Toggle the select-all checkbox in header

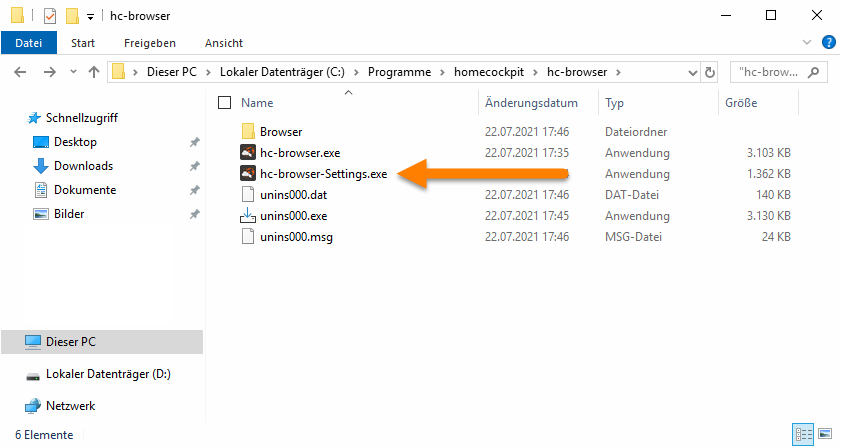click(224, 102)
